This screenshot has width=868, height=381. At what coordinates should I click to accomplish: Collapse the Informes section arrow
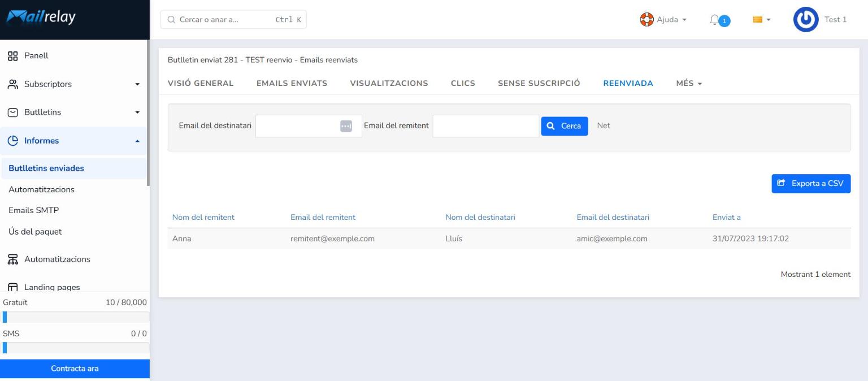(137, 141)
